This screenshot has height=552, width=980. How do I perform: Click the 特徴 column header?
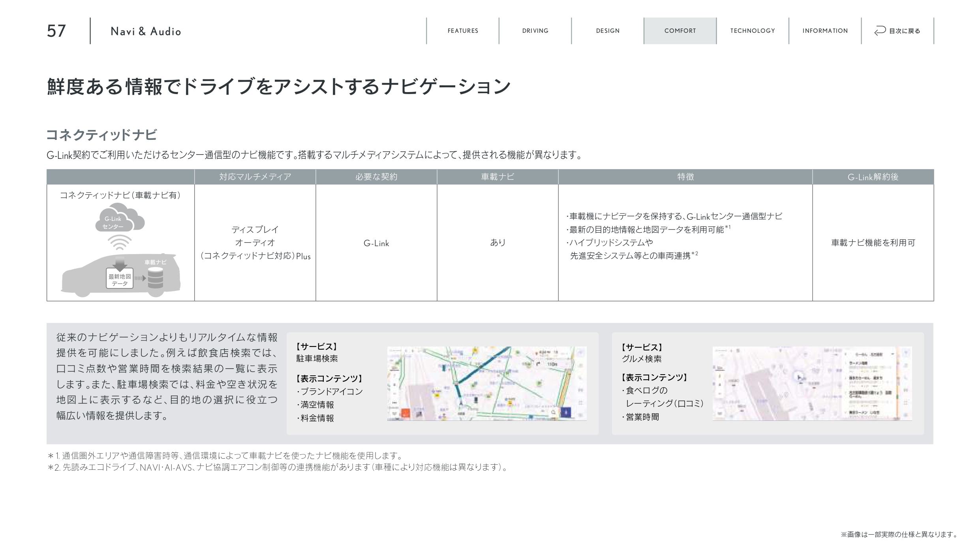[685, 177]
